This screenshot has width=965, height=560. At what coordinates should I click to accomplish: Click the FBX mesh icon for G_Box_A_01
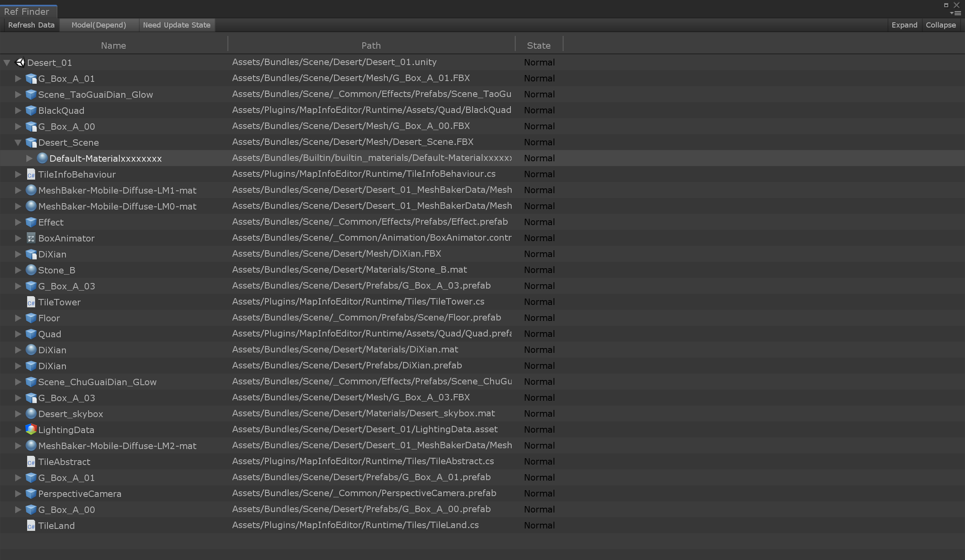coord(31,78)
